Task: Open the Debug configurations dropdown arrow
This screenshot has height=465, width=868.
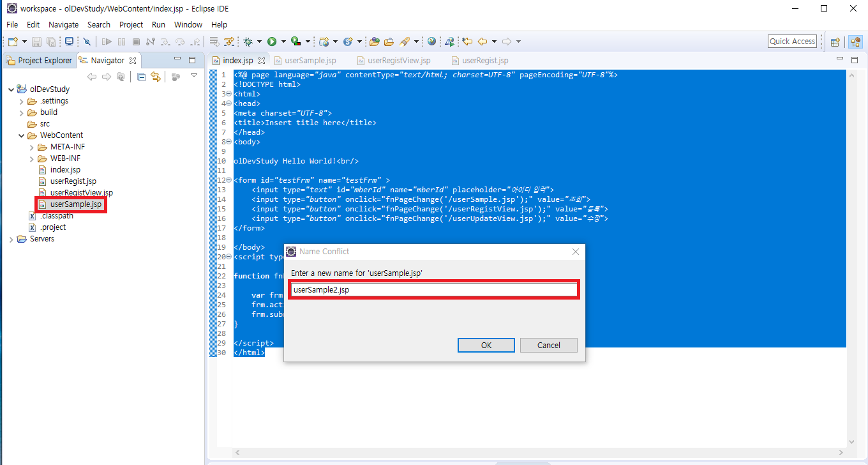Action: click(x=259, y=42)
